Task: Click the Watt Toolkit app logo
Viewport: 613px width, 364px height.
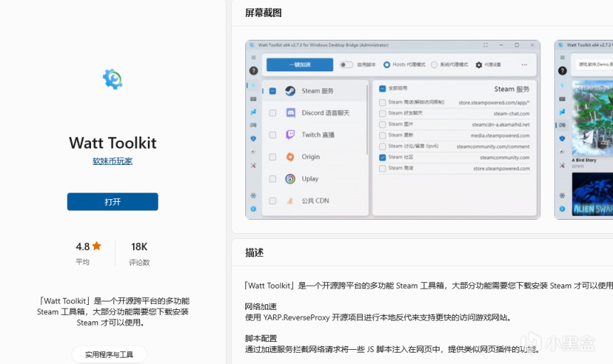Action: point(112,79)
